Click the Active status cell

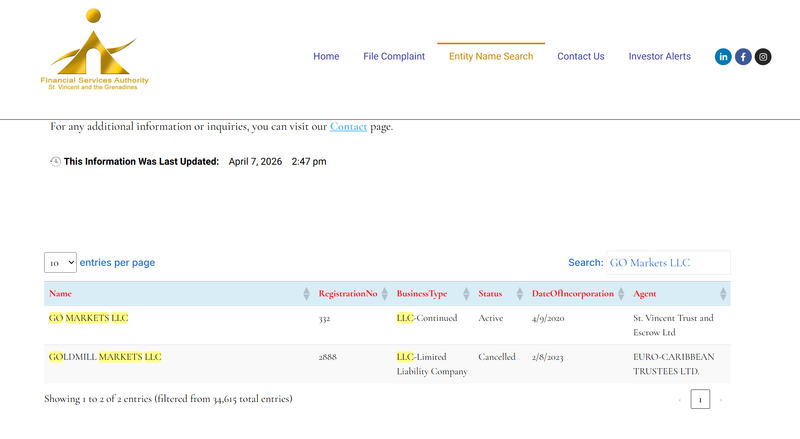tap(491, 318)
